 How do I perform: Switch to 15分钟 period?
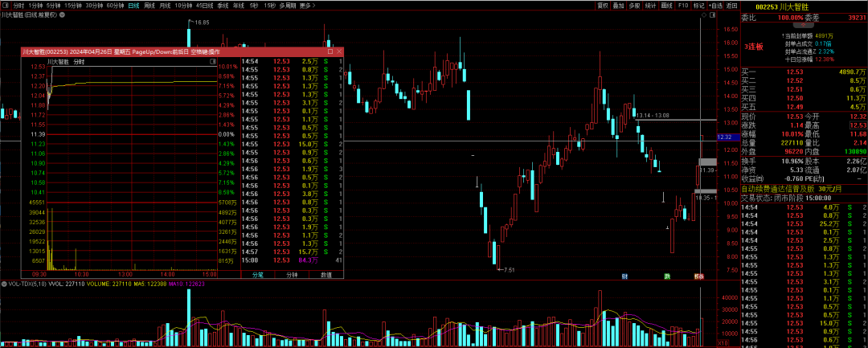[x=72, y=5]
